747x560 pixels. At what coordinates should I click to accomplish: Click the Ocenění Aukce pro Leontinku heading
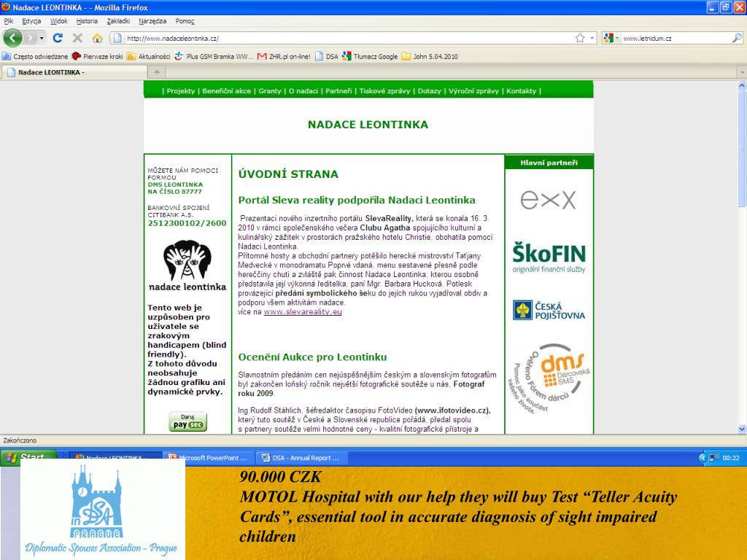312,357
